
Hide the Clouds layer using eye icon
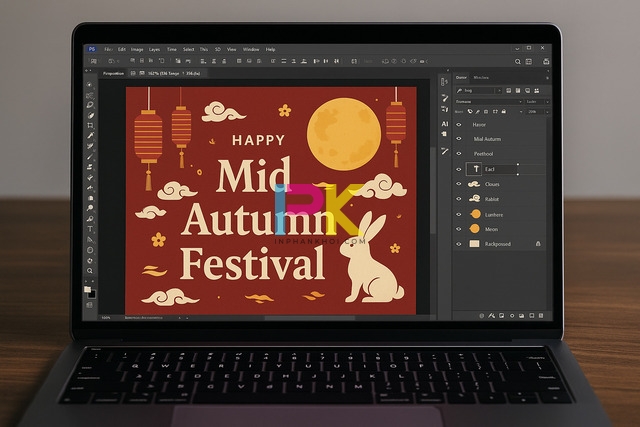tap(459, 184)
